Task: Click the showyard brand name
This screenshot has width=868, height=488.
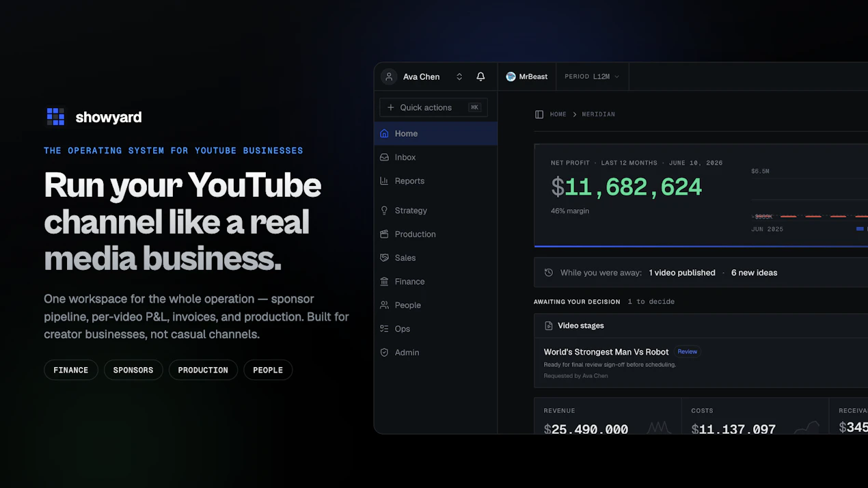Action: 109,117
